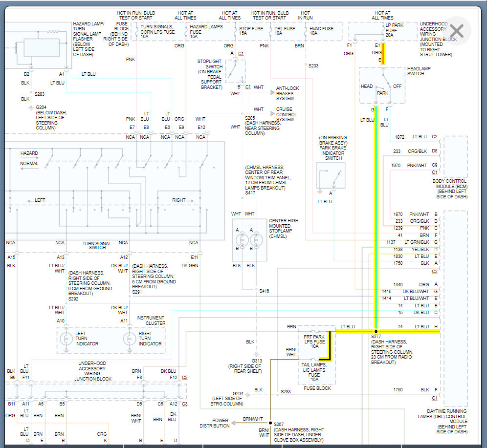Click the 'LP PARK FUSE 20A' label
This screenshot has height=448, width=487.
395,30
